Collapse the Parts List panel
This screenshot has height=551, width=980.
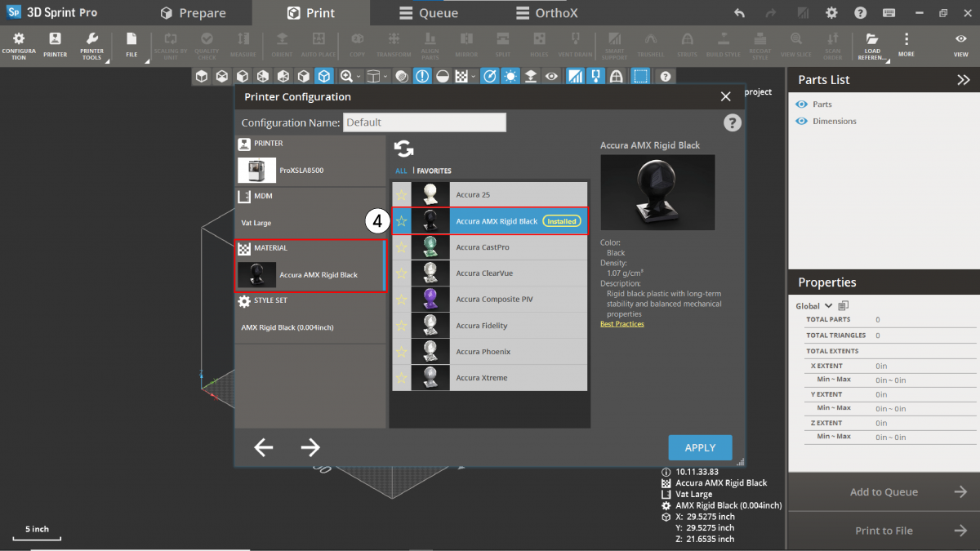click(964, 80)
